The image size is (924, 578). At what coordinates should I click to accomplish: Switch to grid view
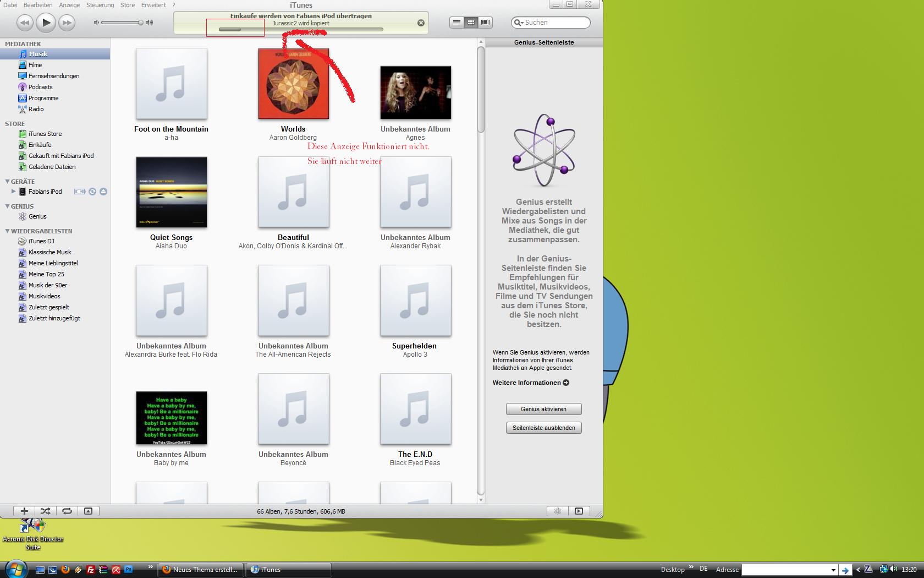(471, 23)
